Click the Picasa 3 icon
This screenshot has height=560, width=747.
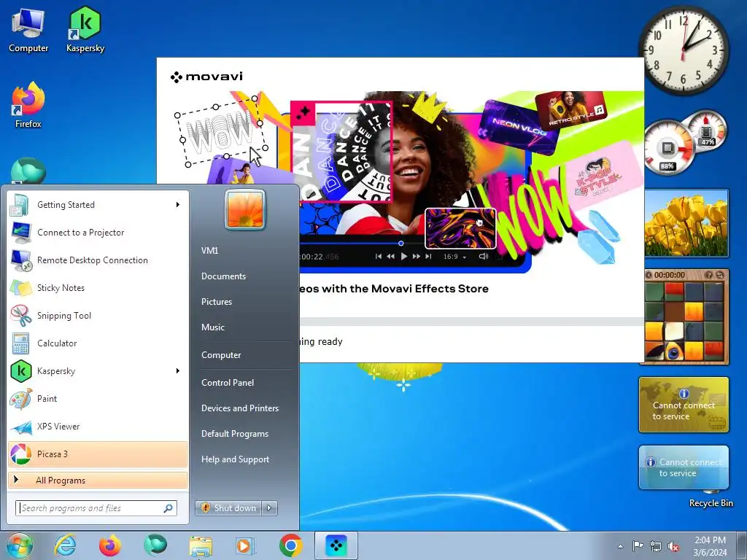20,454
